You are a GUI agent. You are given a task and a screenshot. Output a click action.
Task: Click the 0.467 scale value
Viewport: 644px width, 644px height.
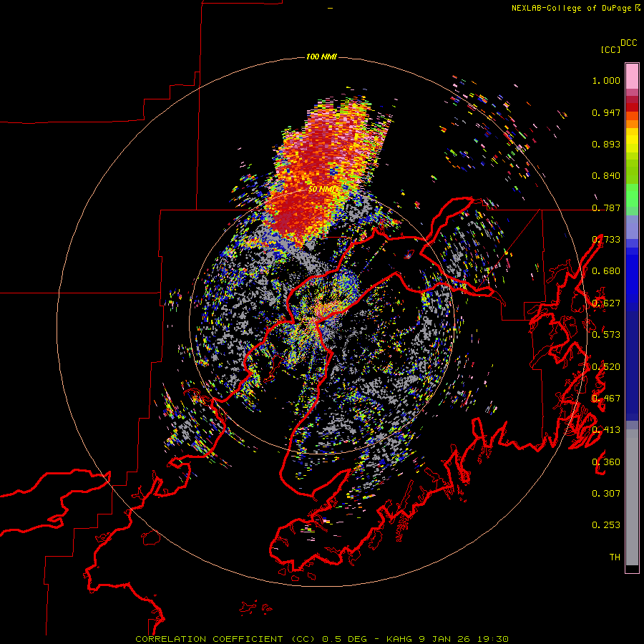click(606, 399)
